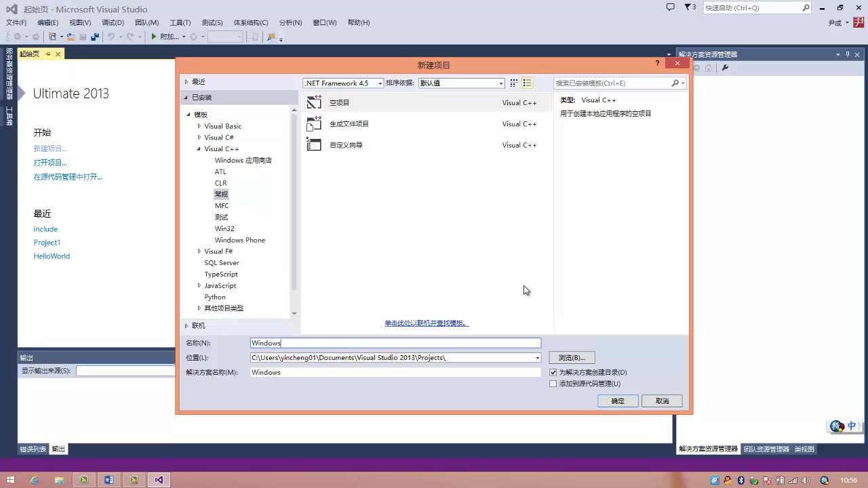This screenshot has width=868, height=488.
Task: Expand the 其他项目类型 node
Action: click(x=199, y=308)
